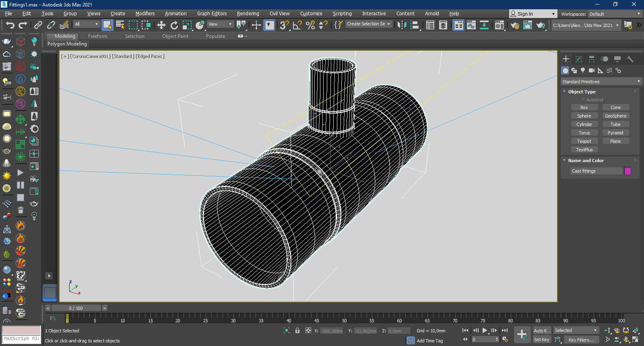Collapse the Name and Color rollout

[564, 161]
